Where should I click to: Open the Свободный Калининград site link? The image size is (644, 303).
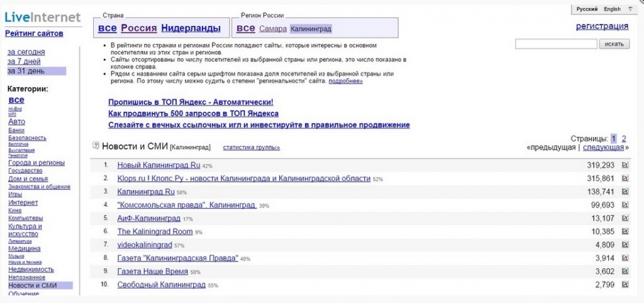[x=162, y=285]
